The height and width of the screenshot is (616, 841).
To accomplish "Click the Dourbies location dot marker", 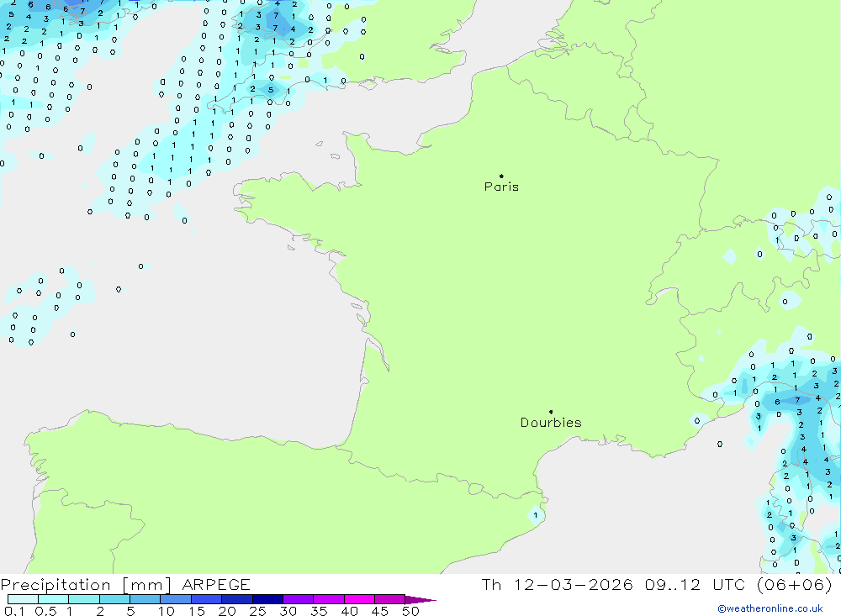I will pyautogui.click(x=551, y=412).
